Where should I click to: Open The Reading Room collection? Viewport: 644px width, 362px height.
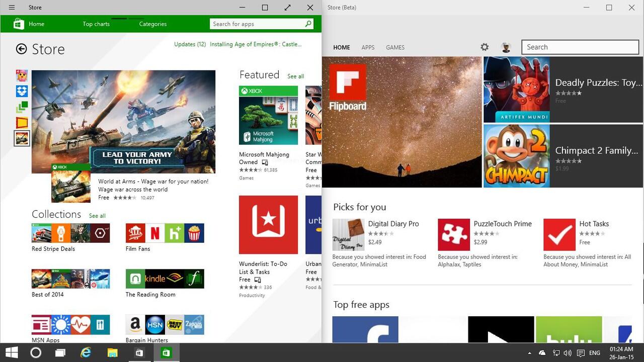(165, 284)
